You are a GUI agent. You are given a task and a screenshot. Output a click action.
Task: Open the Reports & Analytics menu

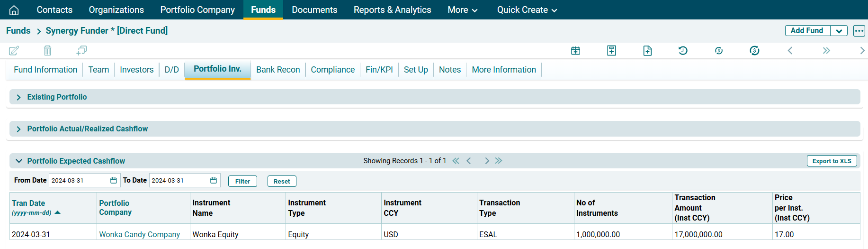tap(392, 10)
